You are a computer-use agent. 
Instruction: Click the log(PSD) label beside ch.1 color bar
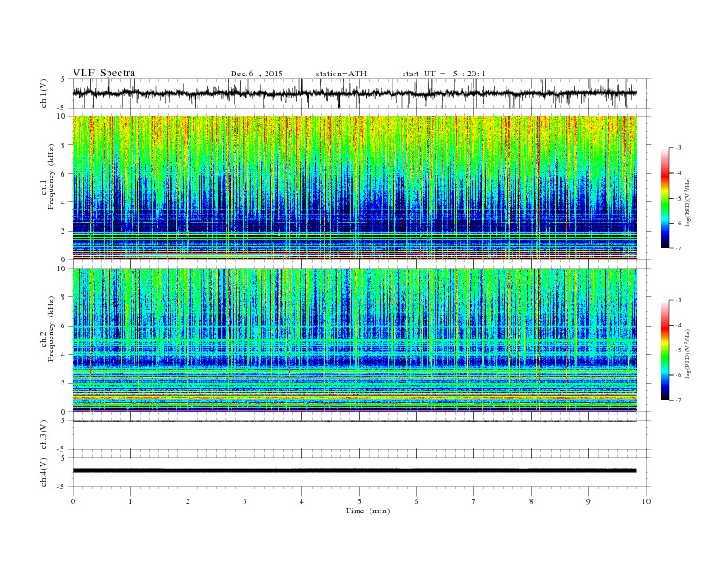click(688, 201)
